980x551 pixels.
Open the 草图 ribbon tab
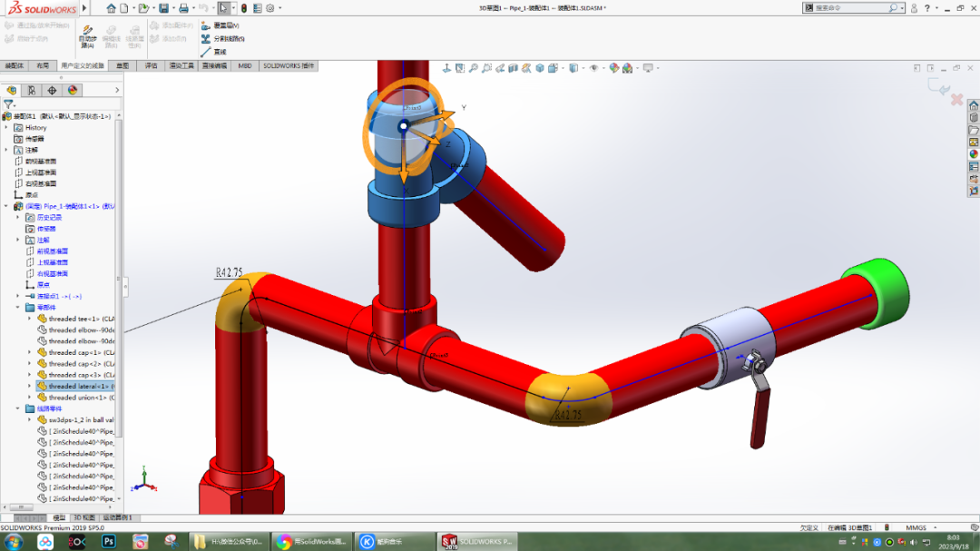pyautogui.click(x=122, y=65)
